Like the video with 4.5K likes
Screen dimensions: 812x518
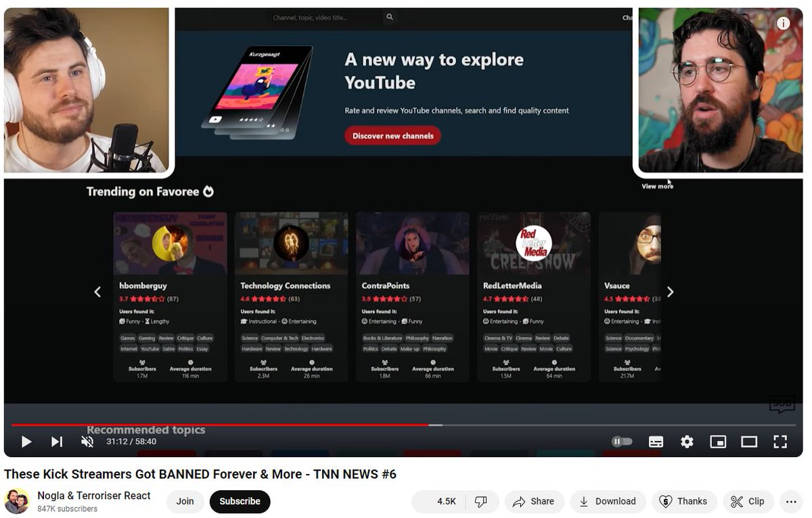pos(437,501)
